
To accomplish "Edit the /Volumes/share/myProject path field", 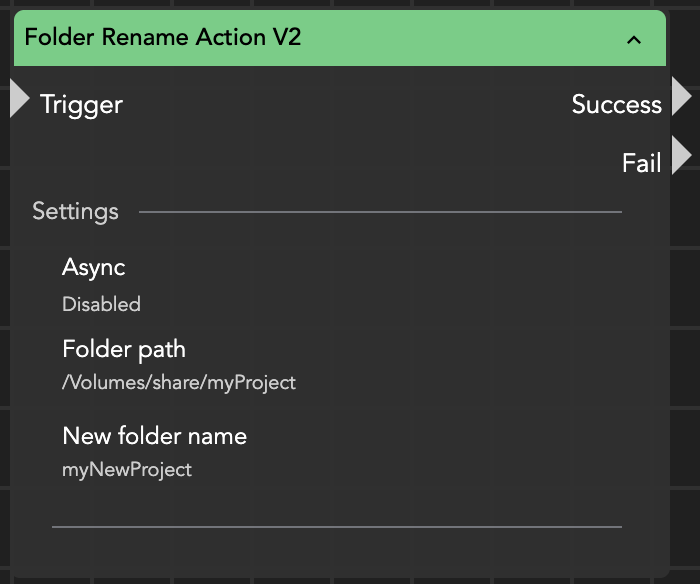I will (x=179, y=382).
